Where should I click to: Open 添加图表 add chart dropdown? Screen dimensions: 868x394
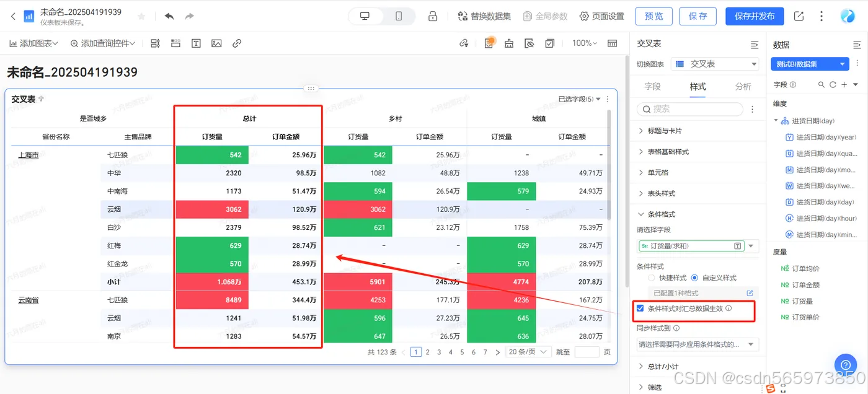point(33,43)
